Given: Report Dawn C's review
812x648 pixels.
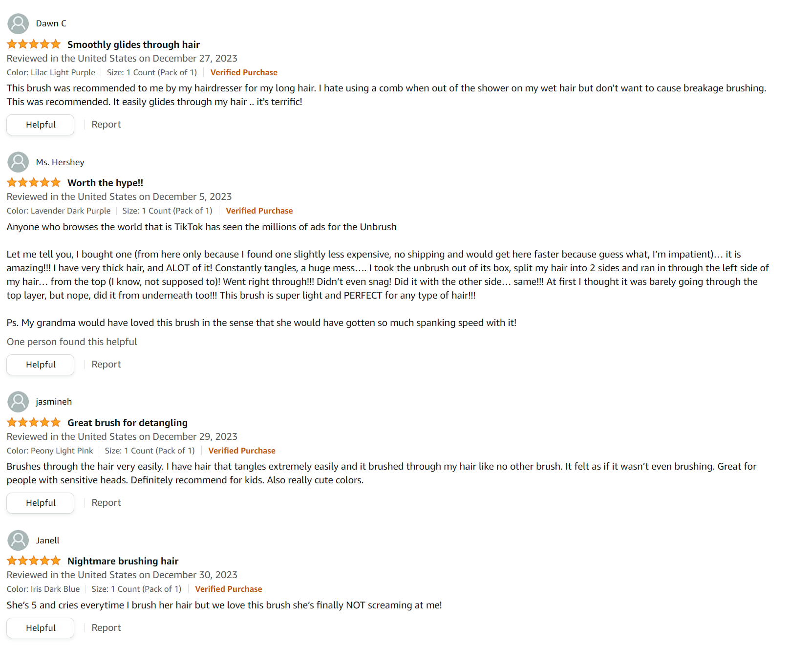Looking at the screenshot, I should (x=106, y=125).
